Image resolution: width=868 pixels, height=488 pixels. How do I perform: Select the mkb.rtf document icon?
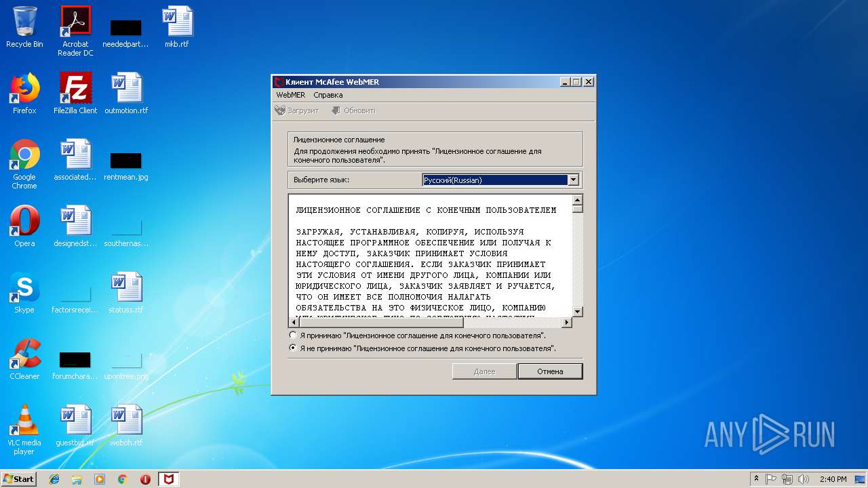point(177,27)
